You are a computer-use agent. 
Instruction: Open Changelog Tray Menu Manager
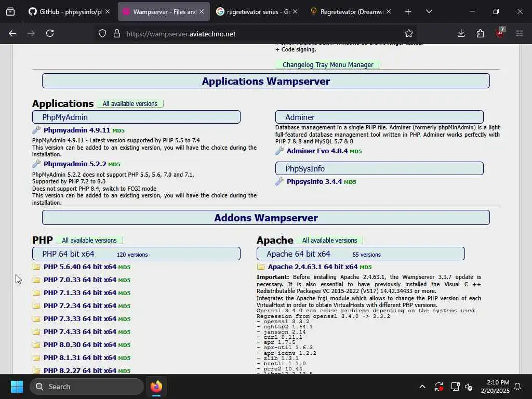328,65
